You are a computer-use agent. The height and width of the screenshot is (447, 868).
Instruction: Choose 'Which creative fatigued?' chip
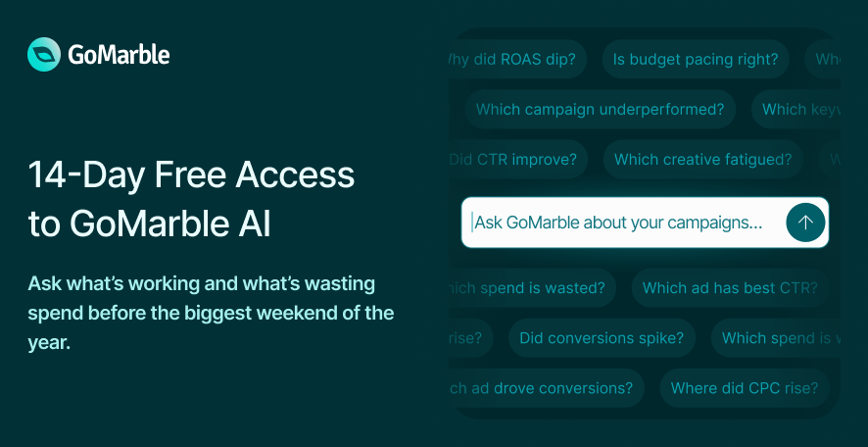703,160
